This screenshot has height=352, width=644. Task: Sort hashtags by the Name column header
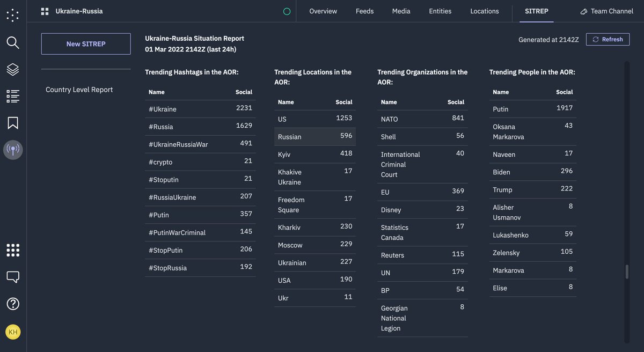[157, 92]
